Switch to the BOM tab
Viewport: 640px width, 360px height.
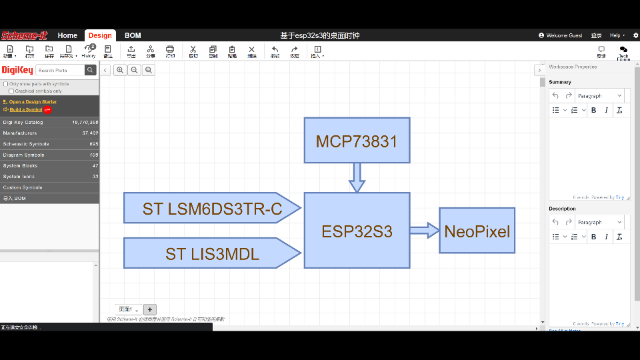pyautogui.click(x=133, y=36)
